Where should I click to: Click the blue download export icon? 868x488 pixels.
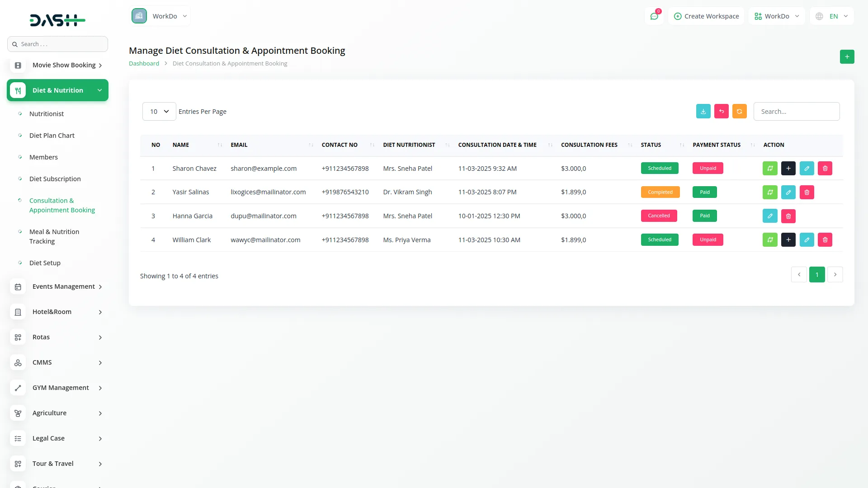click(703, 112)
